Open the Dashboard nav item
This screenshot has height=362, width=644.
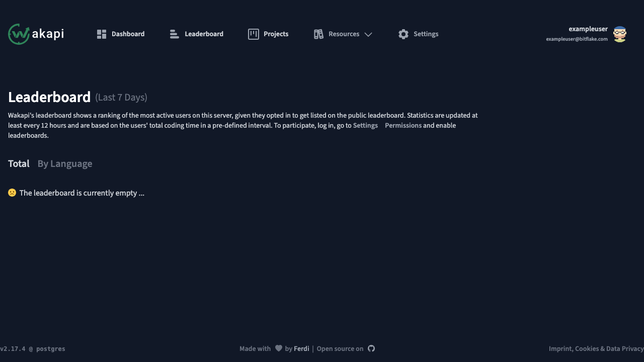(x=121, y=34)
